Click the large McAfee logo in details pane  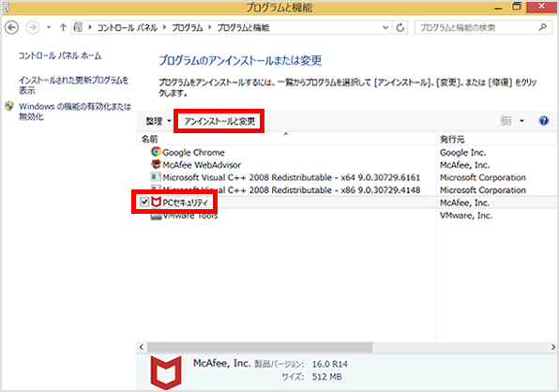click(x=166, y=372)
